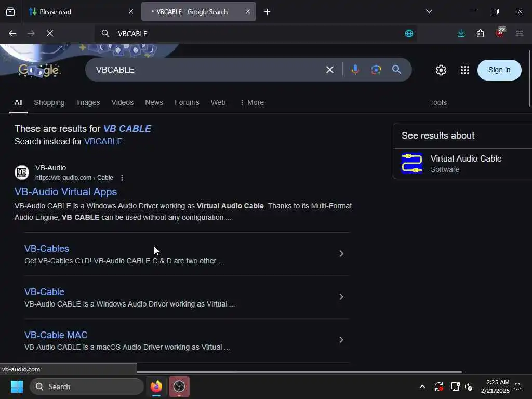Click the horizontal scrollbar at page bottom

299,372
